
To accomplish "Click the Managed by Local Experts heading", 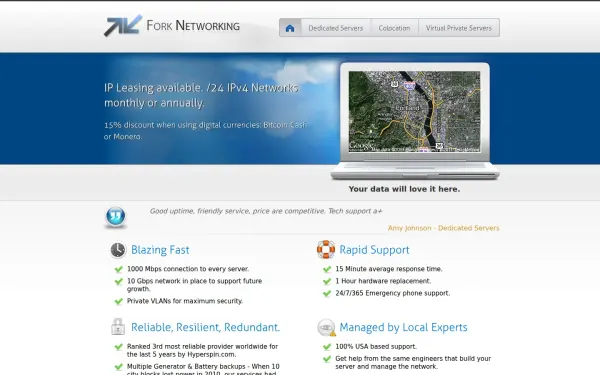I will 403,327.
